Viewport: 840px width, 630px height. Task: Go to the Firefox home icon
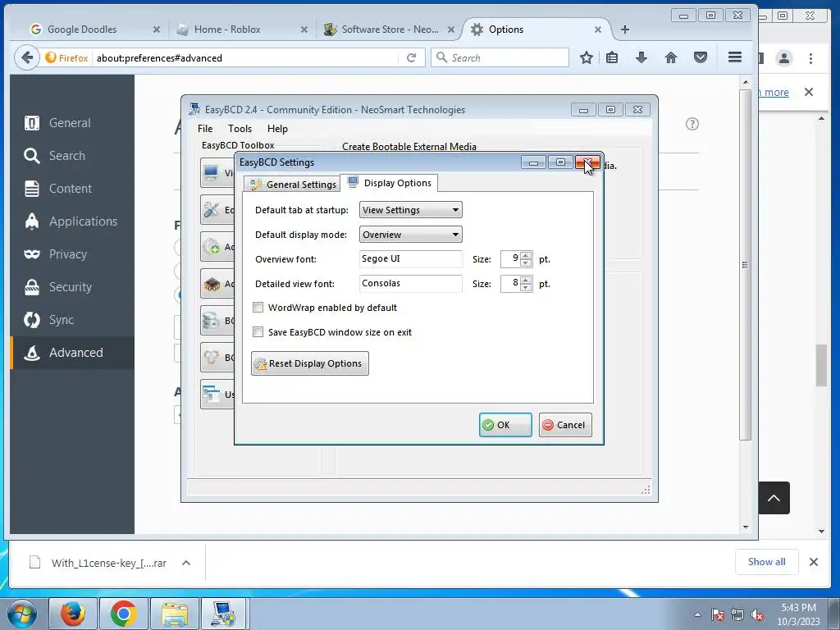tap(671, 57)
